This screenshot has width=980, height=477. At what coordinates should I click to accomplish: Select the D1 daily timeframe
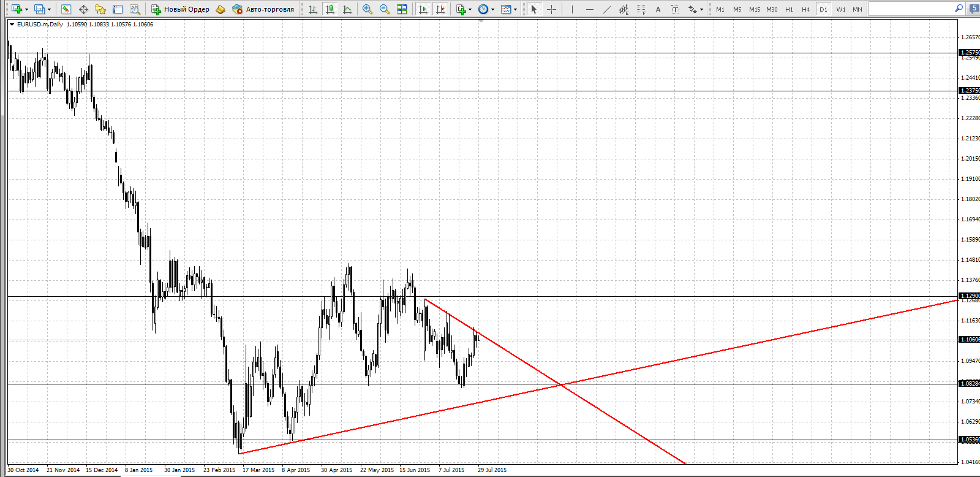coord(823,9)
